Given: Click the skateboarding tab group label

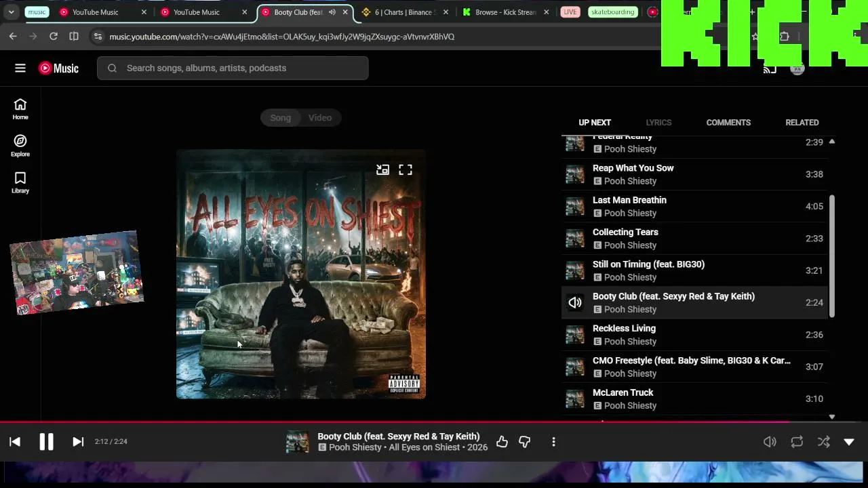Looking at the screenshot, I should click(612, 12).
